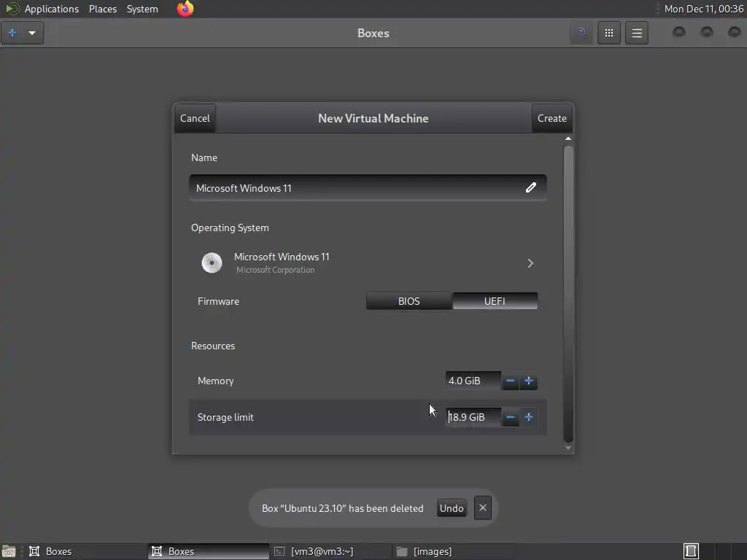
Task: Launch Firefox from top panel
Action: 185,9
